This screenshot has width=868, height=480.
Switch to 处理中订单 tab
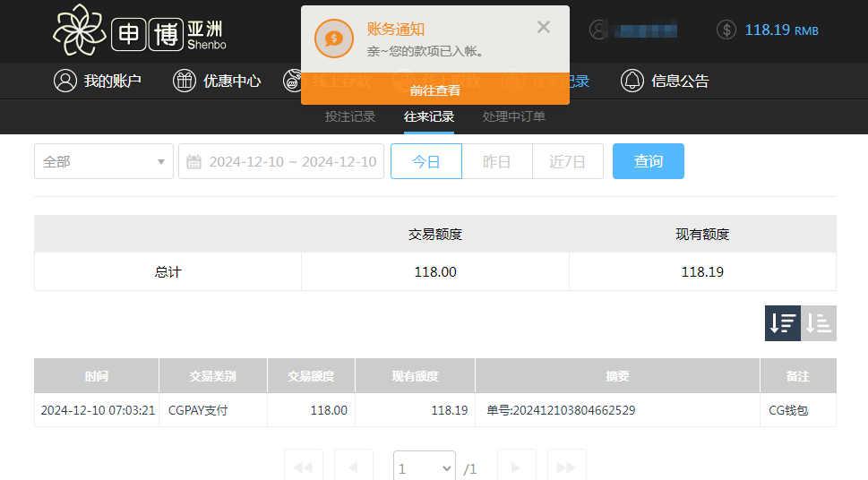pos(514,116)
